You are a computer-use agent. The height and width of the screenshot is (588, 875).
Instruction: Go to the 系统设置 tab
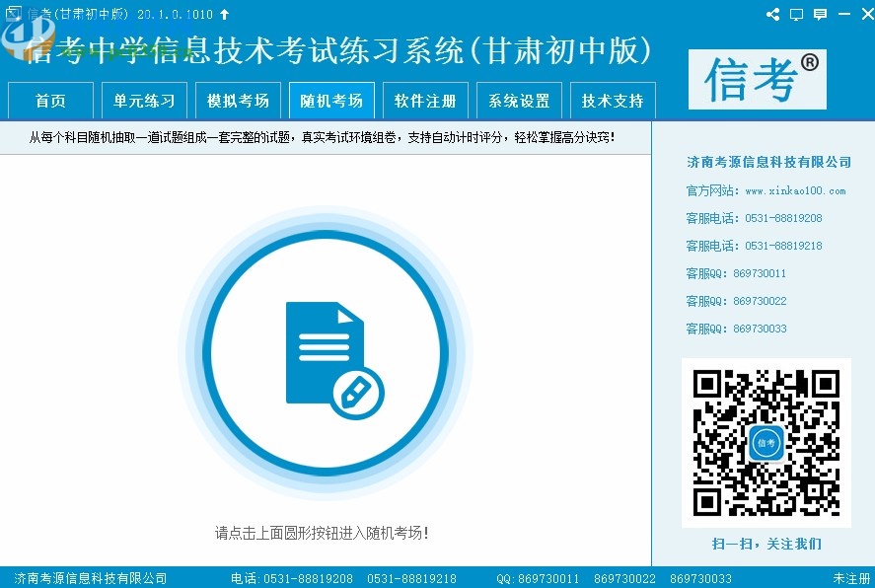tap(519, 100)
